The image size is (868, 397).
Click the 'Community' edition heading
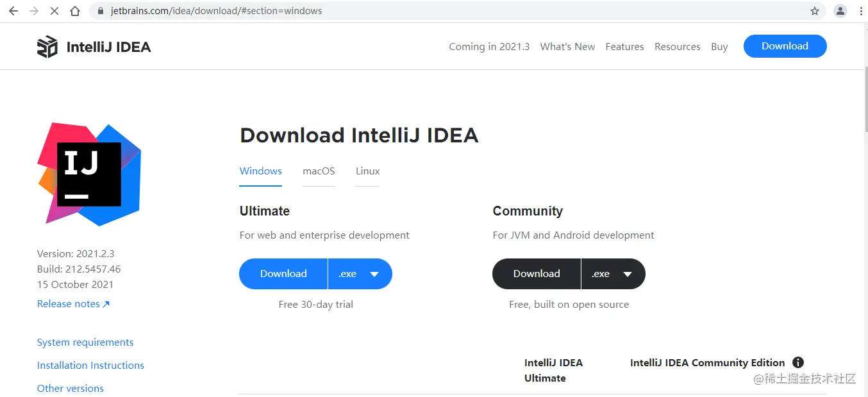(x=528, y=211)
